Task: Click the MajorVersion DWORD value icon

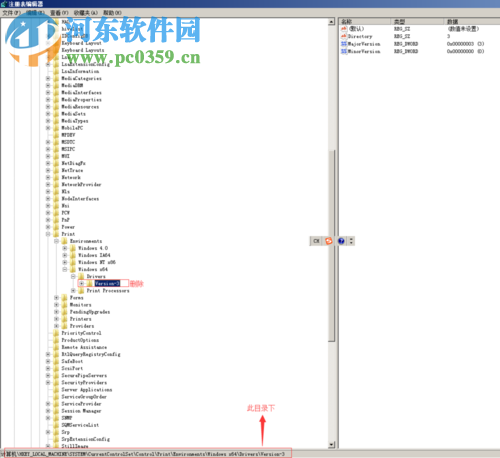Action: 344,44
